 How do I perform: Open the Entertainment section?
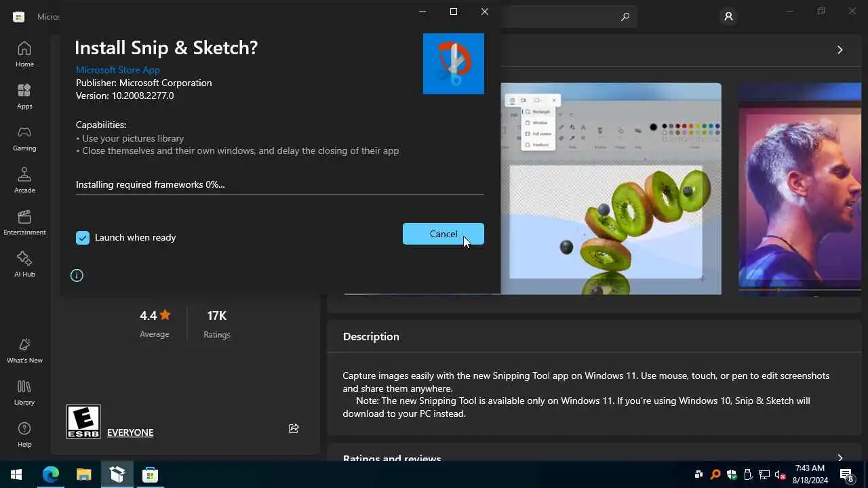(x=24, y=222)
